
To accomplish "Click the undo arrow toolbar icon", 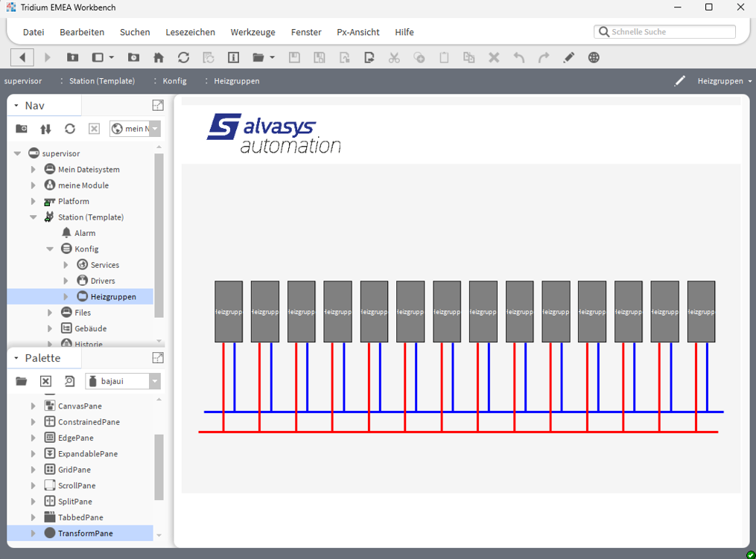I will 519,57.
